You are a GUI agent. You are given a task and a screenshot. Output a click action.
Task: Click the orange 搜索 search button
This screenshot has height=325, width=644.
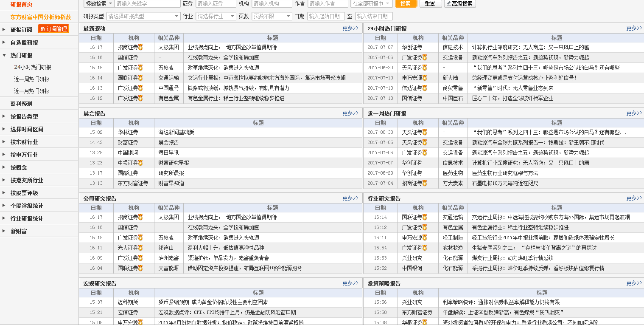(x=406, y=4)
